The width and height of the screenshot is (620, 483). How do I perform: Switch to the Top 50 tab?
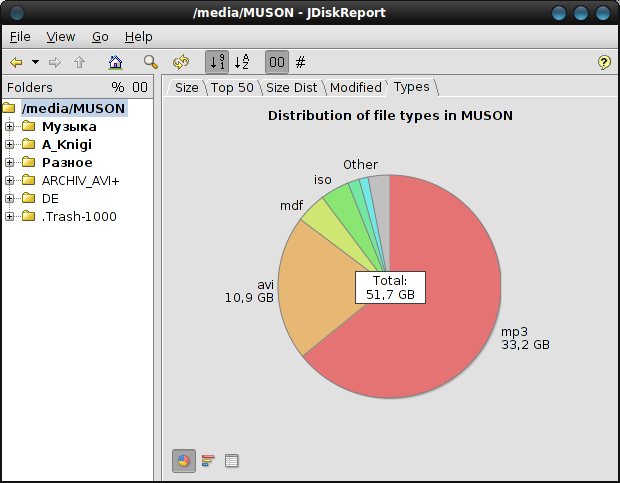pyautogui.click(x=232, y=87)
